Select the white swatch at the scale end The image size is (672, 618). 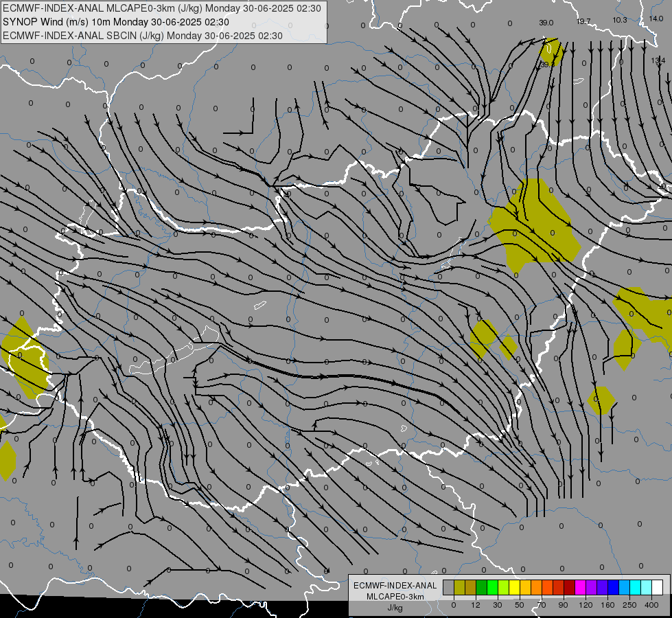tap(657, 587)
